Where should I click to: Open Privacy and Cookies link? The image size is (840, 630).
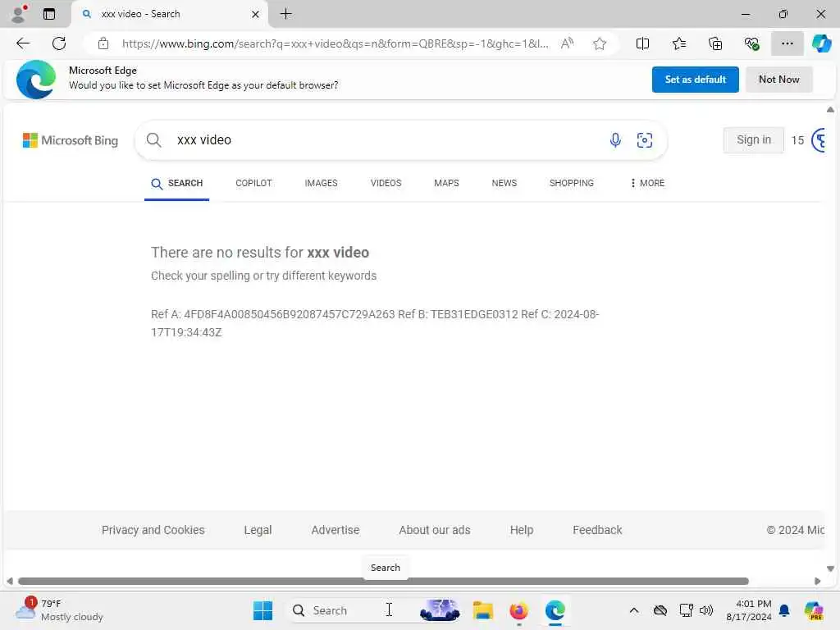153,530
